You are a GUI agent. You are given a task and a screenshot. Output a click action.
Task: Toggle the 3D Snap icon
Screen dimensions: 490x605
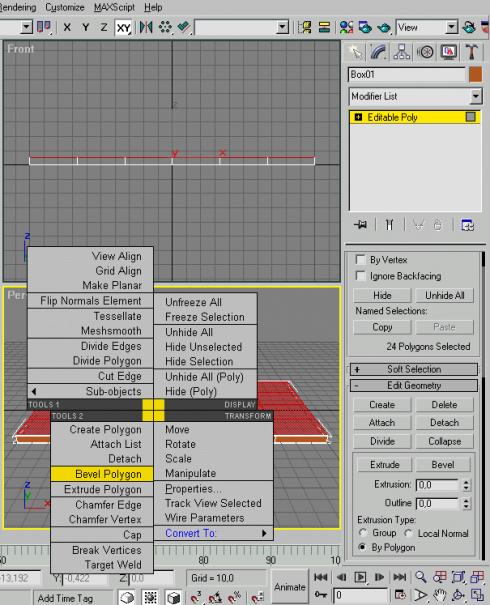[196, 597]
